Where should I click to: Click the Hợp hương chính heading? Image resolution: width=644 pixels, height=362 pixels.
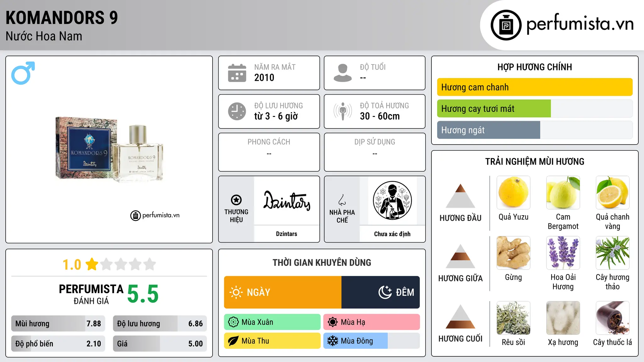tap(535, 67)
